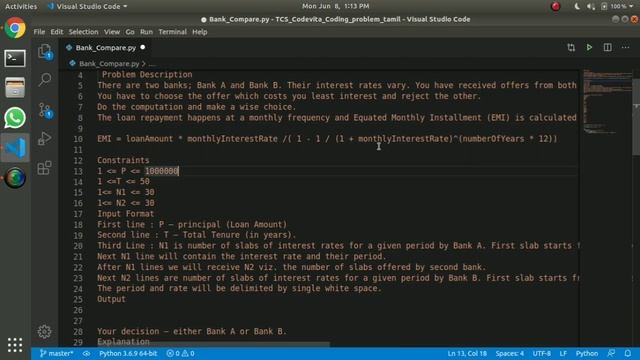This screenshot has height=360, width=640.
Task: Open the Edit menu
Action: coord(57,32)
